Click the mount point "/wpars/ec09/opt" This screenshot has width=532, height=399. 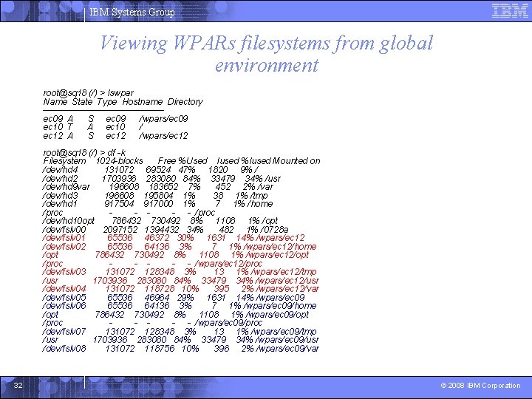coord(277,315)
